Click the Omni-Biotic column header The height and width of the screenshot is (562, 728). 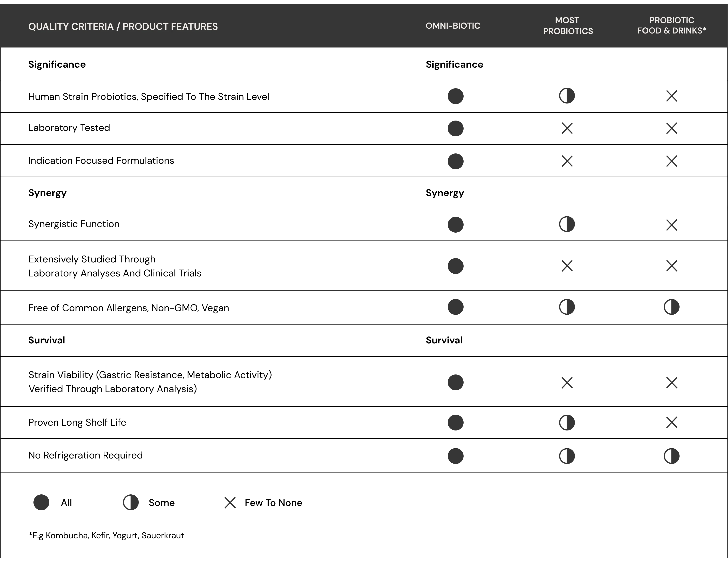coord(453,26)
